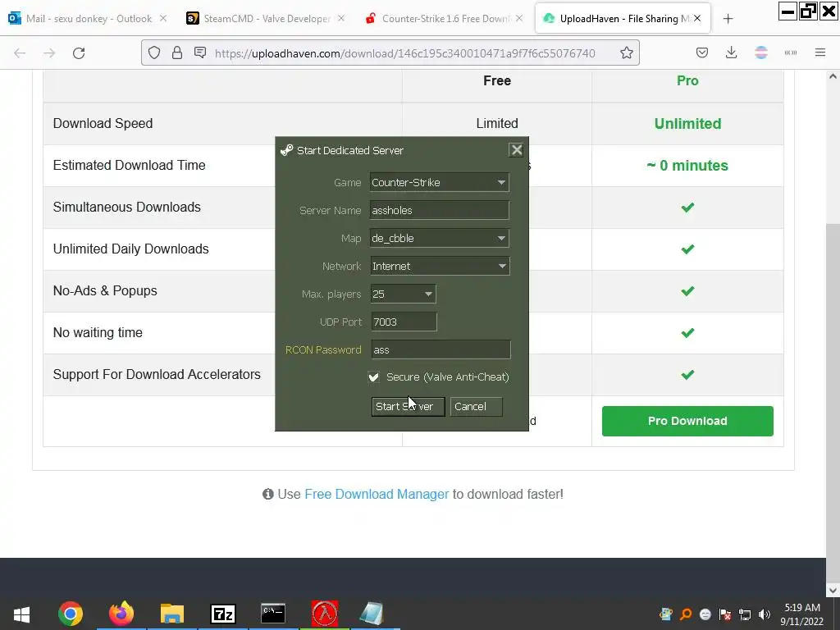Close the Counter-Strike 1.6 download tab
Image resolution: width=840 pixels, height=630 pixels.
pos(519,18)
